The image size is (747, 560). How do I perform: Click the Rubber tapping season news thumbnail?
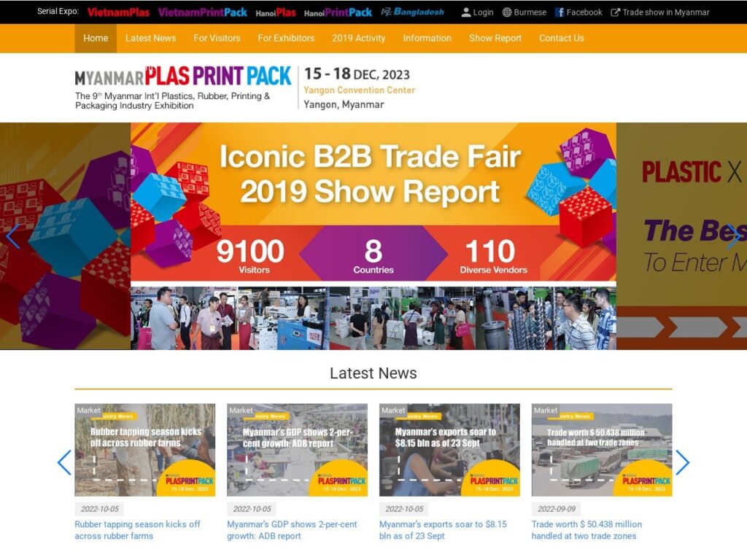145,450
